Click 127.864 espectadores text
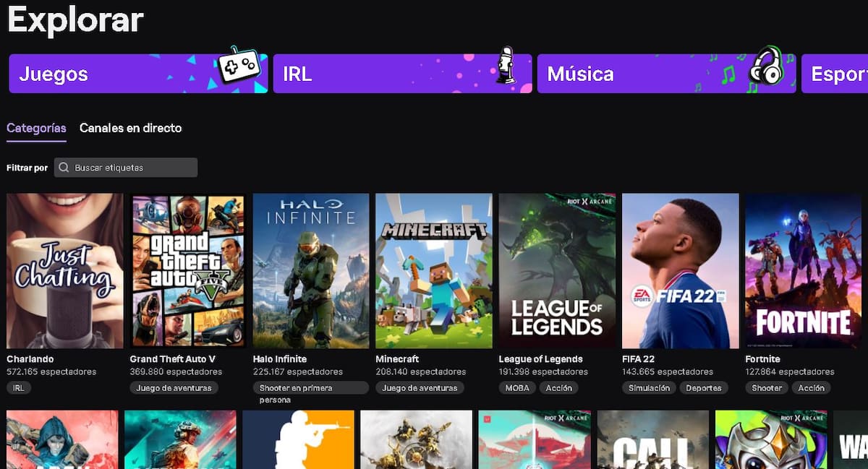The width and height of the screenshot is (868, 469). click(790, 372)
